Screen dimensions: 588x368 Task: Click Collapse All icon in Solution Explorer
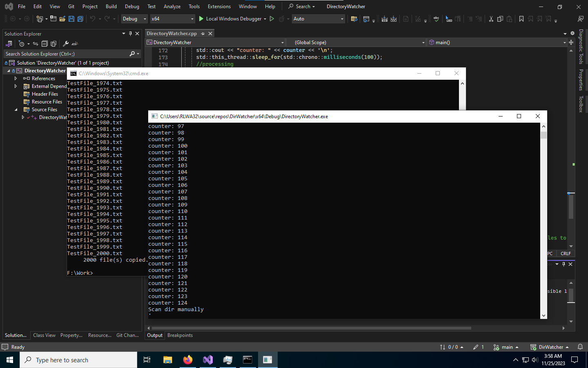[45, 44]
